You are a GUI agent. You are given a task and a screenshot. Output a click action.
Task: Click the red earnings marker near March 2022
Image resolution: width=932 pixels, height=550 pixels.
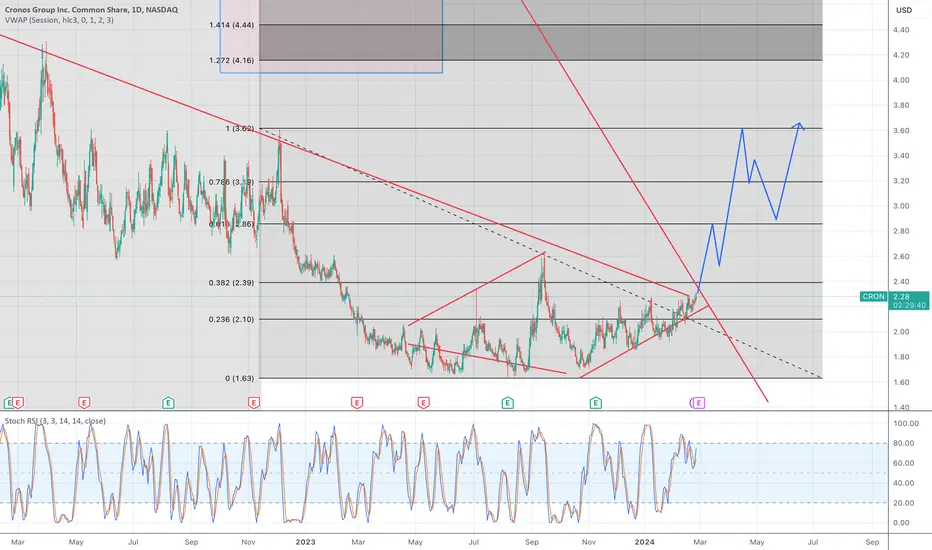pyautogui.click(x=18, y=403)
